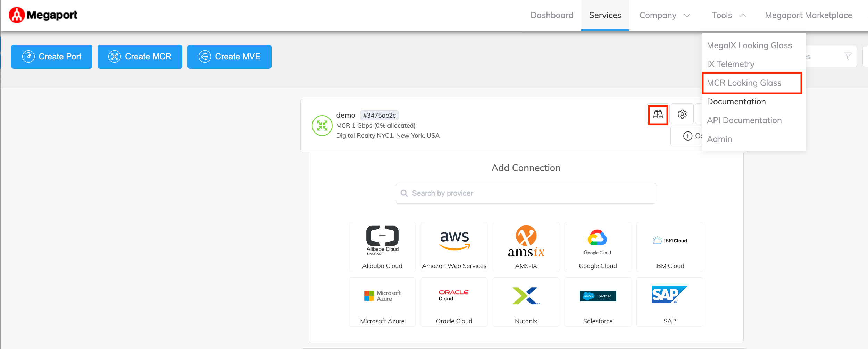Click the Search by provider field
The width and height of the screenshot is (868, 349).
526,193
